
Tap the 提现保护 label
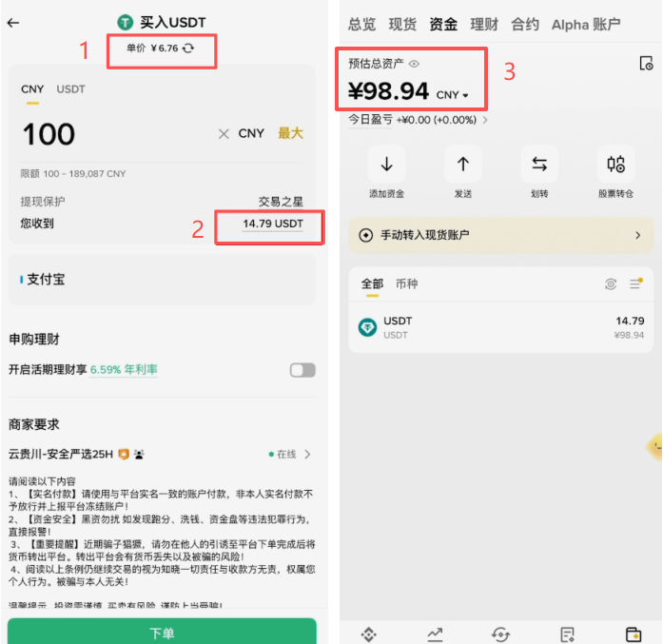point(43,202)
